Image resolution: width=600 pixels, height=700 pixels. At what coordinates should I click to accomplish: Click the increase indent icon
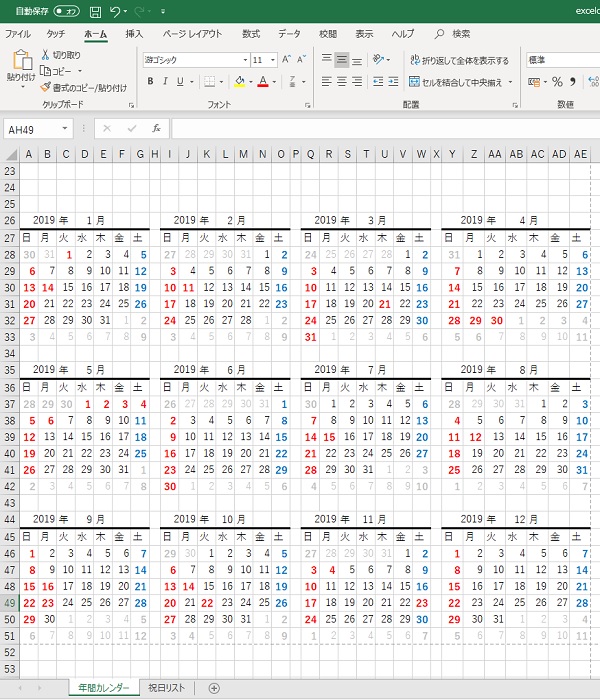click(393, 81)
